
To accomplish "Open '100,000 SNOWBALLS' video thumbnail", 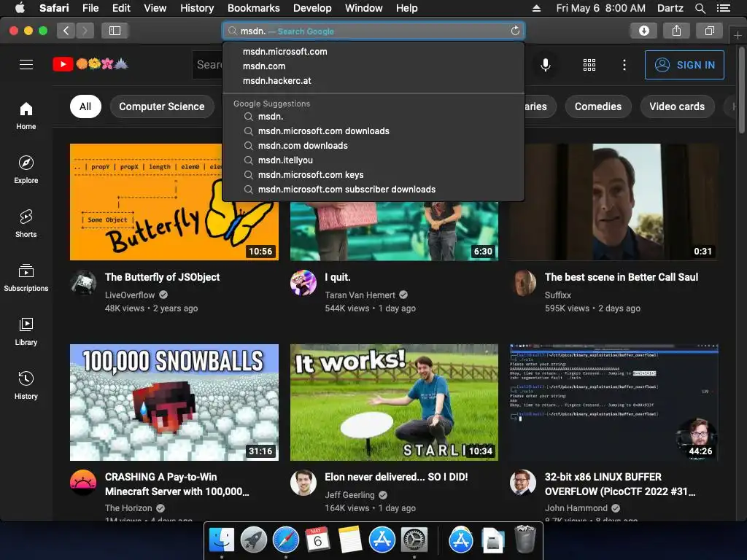I will 174,402.
